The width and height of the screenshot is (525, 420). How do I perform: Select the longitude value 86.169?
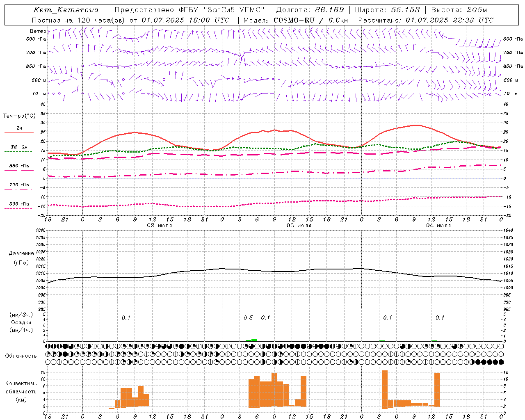click(x=330, y=10)
